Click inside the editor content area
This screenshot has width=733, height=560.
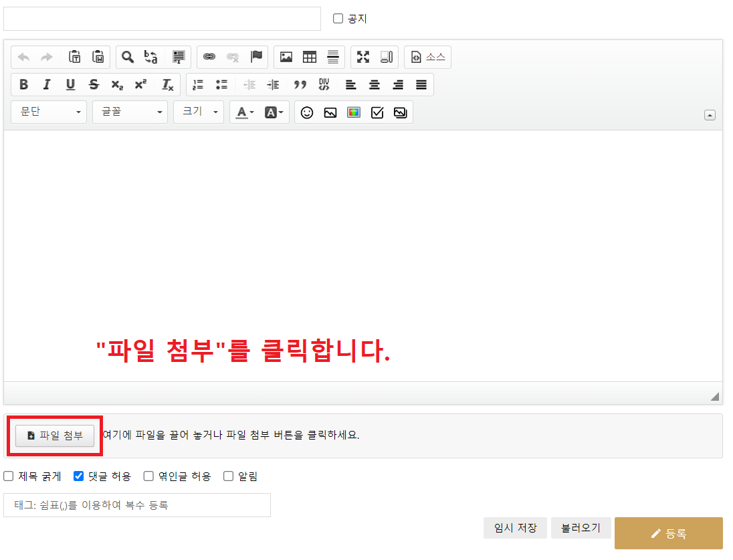363,256
